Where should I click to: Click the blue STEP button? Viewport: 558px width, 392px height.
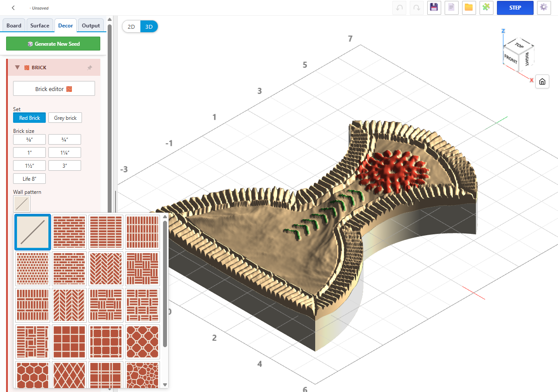pos(515,8)
